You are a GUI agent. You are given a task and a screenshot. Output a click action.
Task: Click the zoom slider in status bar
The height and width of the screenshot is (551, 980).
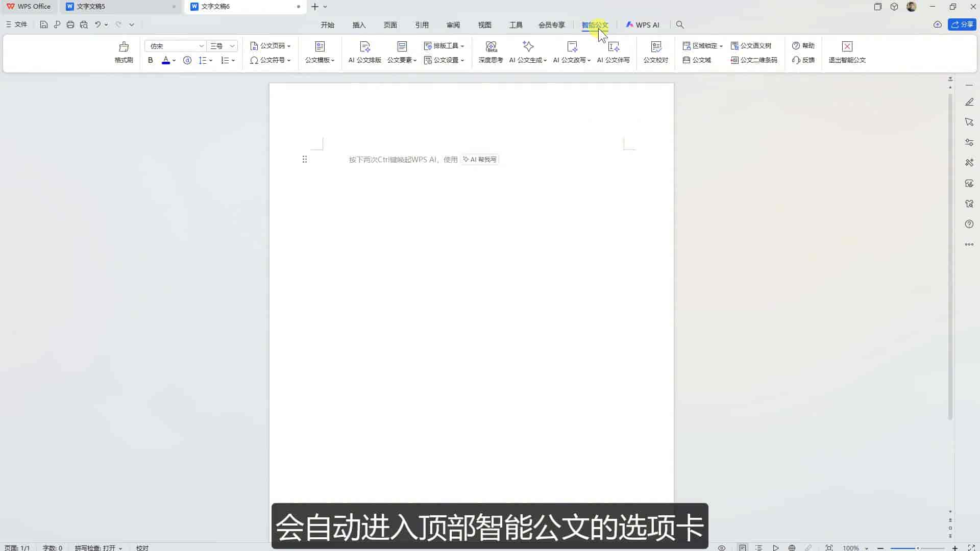(x=918, y=548)
